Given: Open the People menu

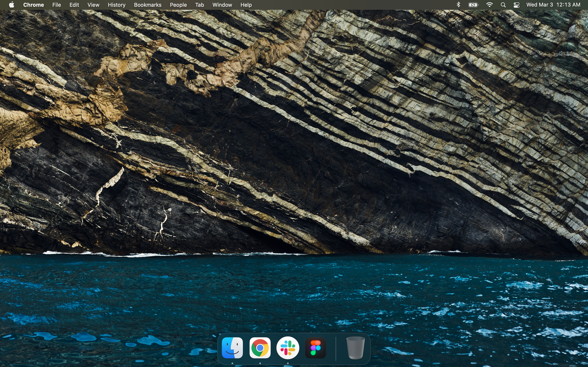Looking at the screenshot, I should [x=178, y=5].
